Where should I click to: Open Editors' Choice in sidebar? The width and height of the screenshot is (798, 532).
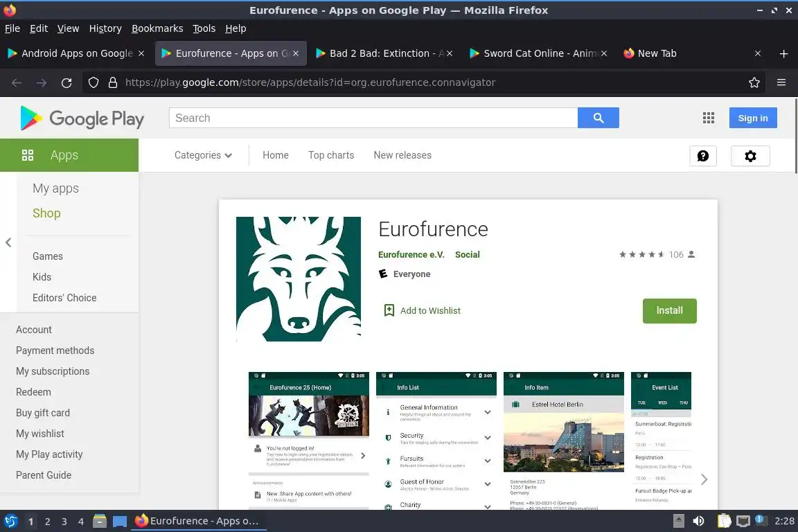pyautogui.click(x=64, y=298)
